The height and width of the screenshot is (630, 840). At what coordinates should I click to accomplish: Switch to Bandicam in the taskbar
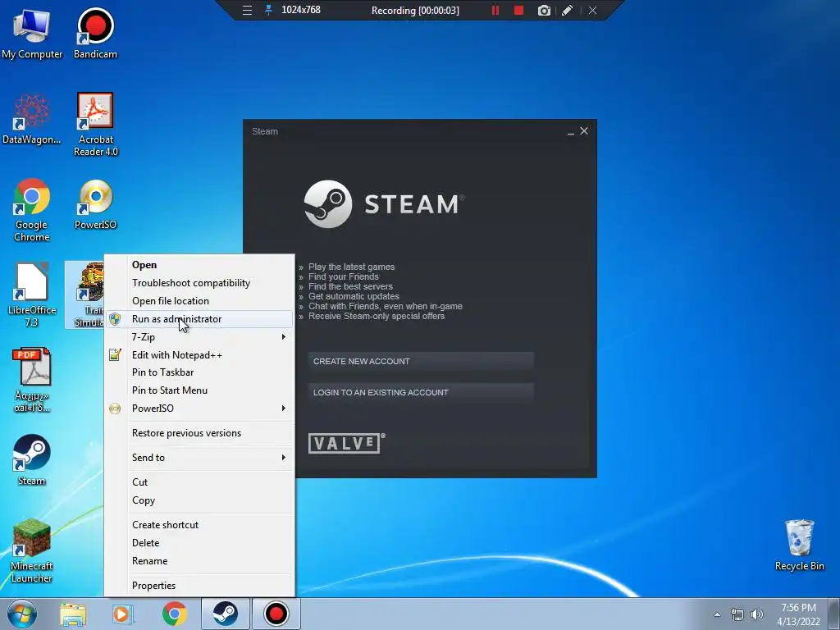coord(276,614)
